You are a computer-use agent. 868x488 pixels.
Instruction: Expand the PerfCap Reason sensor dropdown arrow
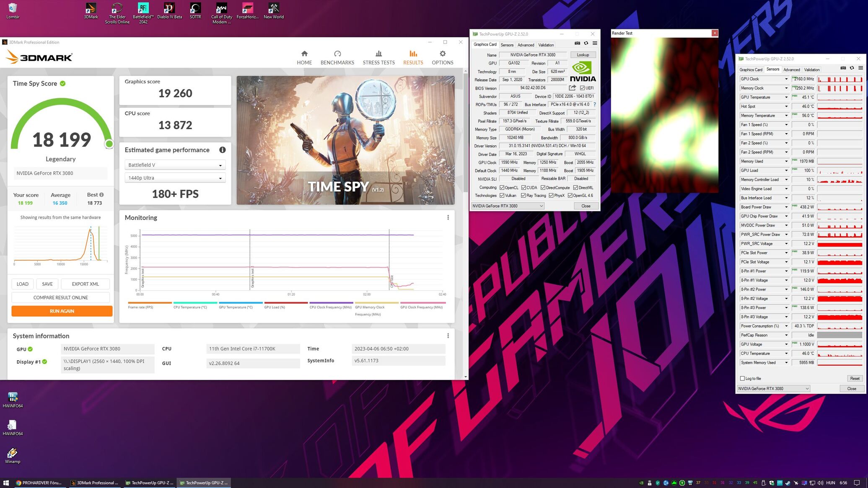tap(786, 335)
